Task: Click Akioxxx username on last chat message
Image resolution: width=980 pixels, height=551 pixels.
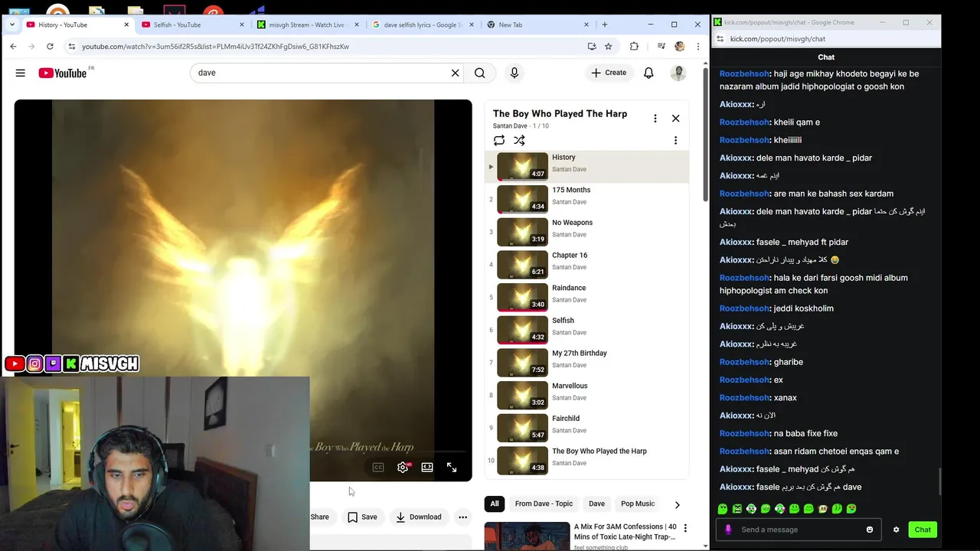Action: click(737, 487)
